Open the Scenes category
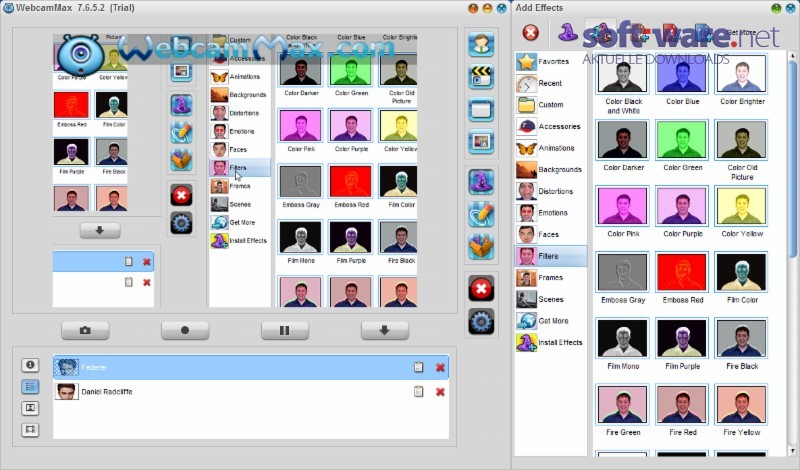This screenshot has width=800, height=470. 551,299
